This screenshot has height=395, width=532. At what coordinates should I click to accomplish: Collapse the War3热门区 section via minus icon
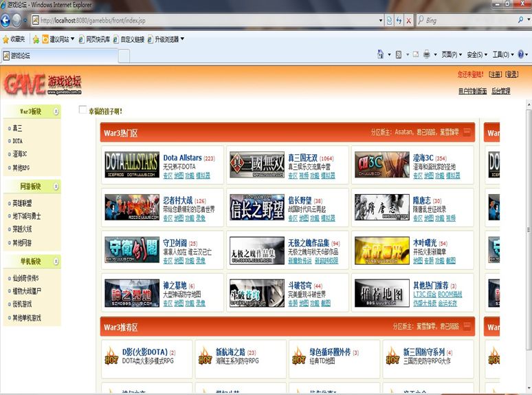pyautogui.click(x=467, y=131)
